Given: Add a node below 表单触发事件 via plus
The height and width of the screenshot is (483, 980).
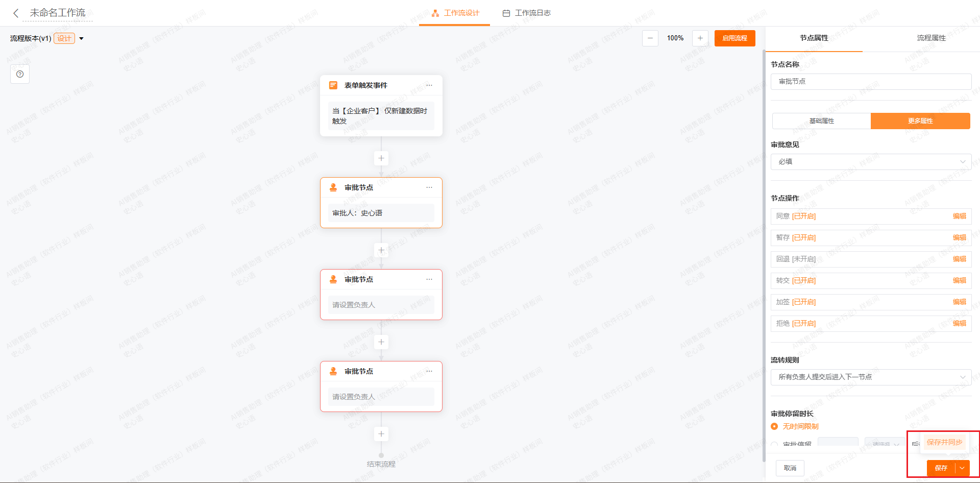Looking at the screenshot, I should (x=381, y=158).
